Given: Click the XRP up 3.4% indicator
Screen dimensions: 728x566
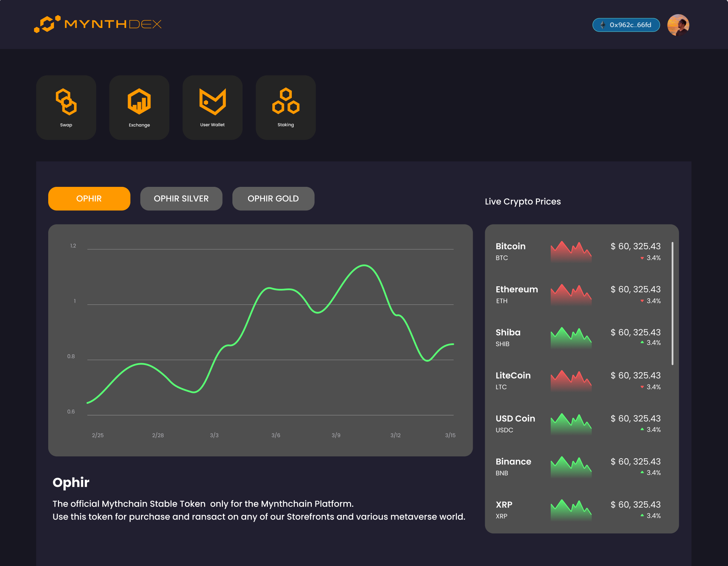Looking at the screenshot, I should pyautogui.click(x=650, y=516).
